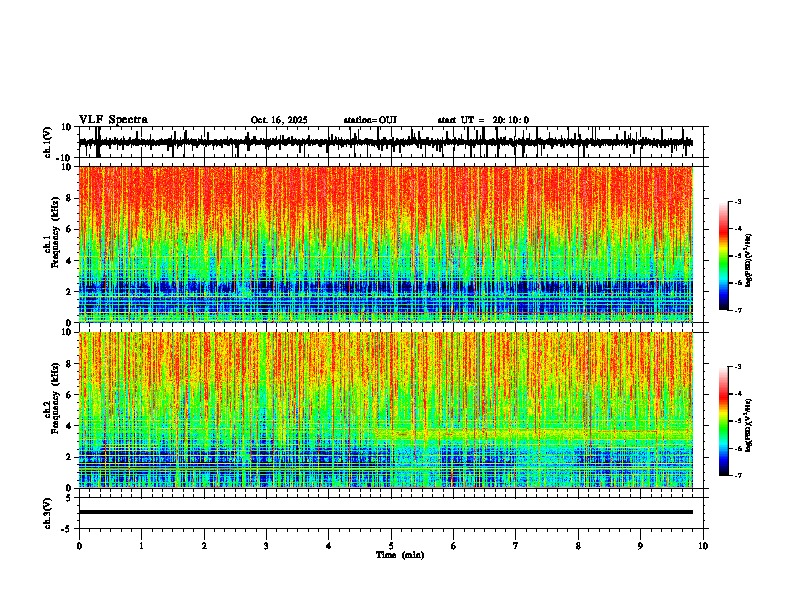792x612 pixels.
Task: Click the "3" time axis tick label
Action: click(266, 546)
